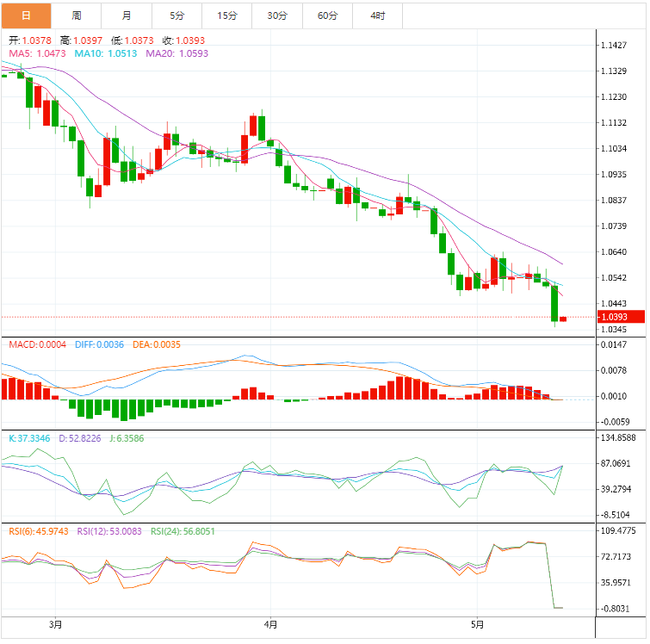The height and width of the screenshot is (644, 650).
Task: Click the -0.0059 MACD axis label
Action: (x=616, y=422)
